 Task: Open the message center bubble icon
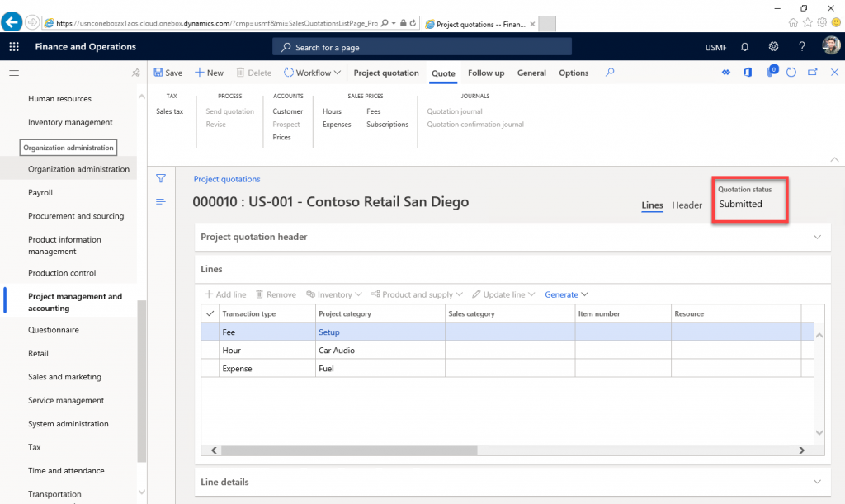coord(772,73)
